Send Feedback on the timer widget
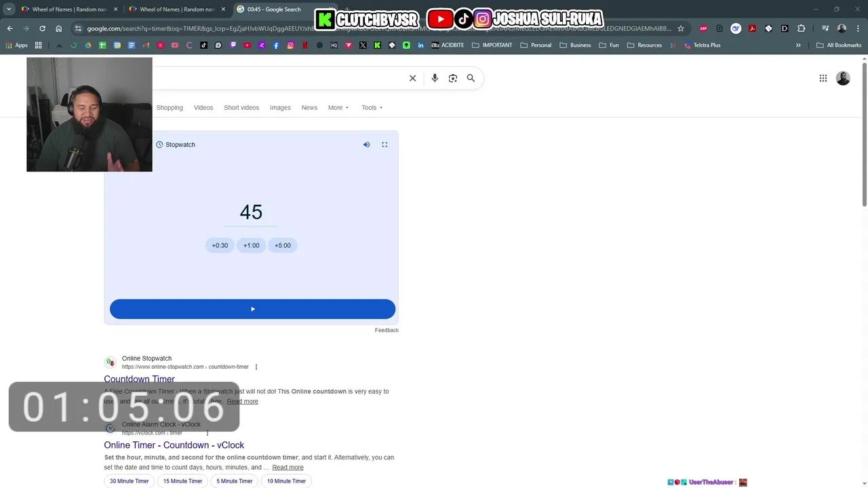The width and height of the screenshot is (868, 488). click(387, 330)
